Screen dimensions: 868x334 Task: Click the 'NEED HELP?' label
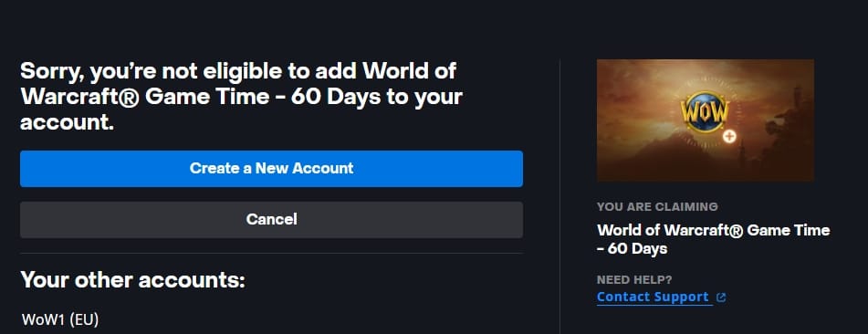634,280
